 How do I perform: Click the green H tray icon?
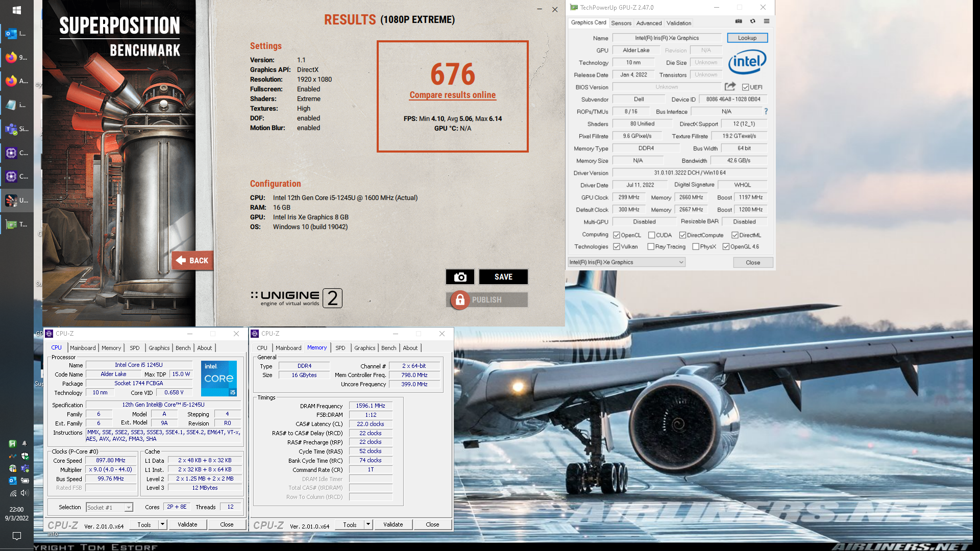point(12,444)
